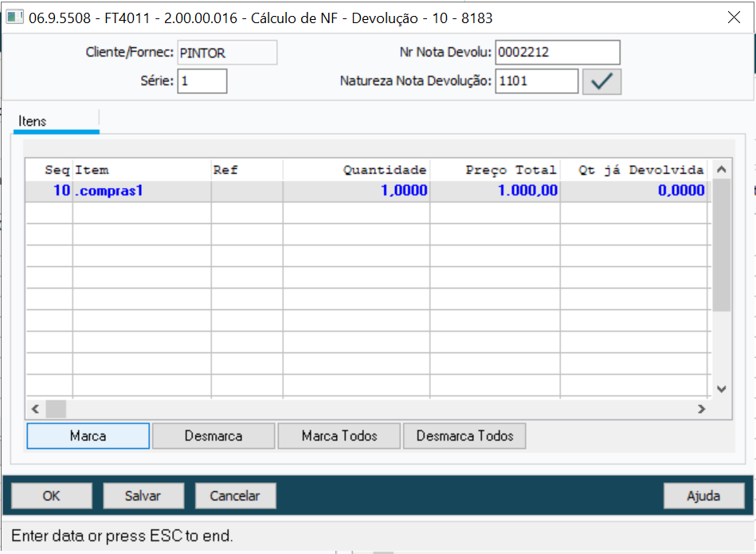Click the Seq column header
Image resolution: width=756 pixels, height=554 pixels.
tap(49, 170)
